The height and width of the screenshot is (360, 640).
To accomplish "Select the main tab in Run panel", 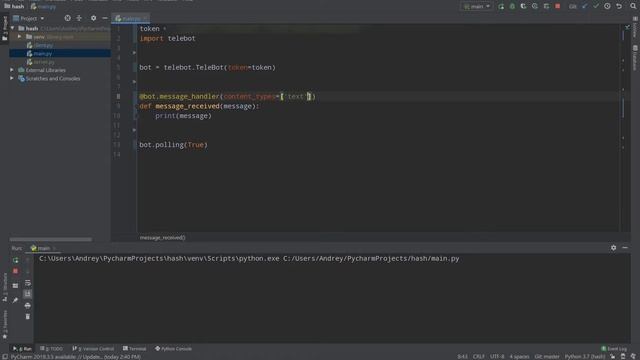I will click(43, 248).
